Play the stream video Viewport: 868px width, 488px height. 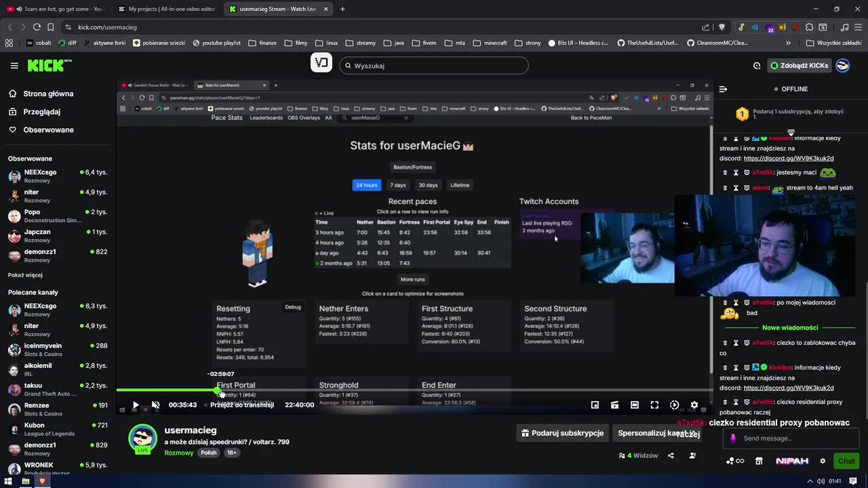[x=136, y=405]
